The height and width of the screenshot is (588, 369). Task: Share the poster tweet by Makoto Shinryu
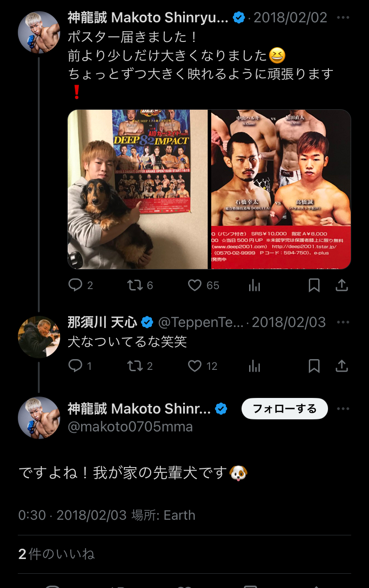tap(342, 285)
